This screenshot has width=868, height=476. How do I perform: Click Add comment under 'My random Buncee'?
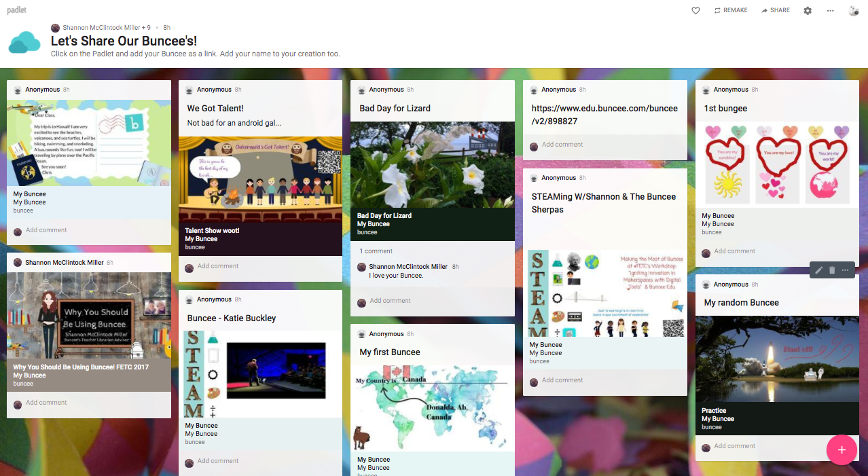(734, 446)
